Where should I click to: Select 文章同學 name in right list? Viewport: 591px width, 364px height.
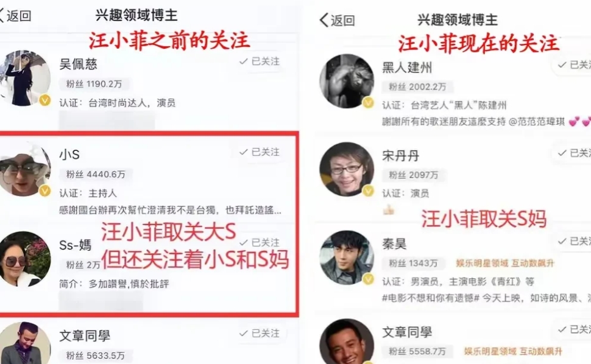[407, 332]
